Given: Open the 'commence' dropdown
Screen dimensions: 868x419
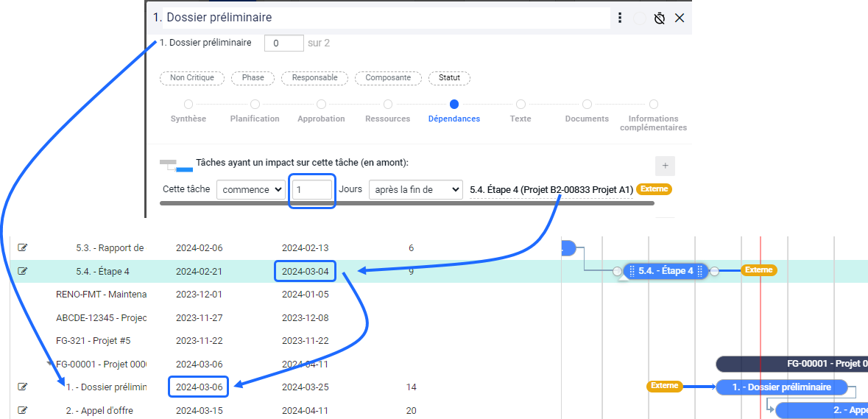Looking at the screenshot, I should tap(250, 189).
